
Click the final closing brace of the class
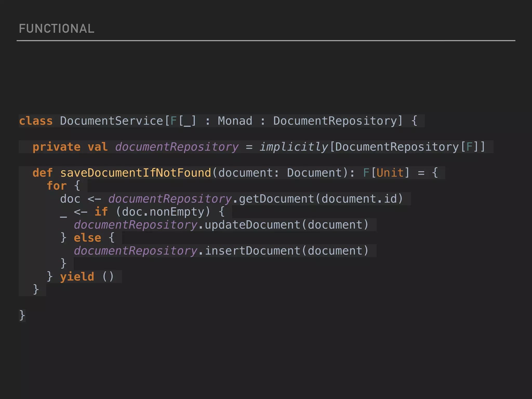(22, 316)
